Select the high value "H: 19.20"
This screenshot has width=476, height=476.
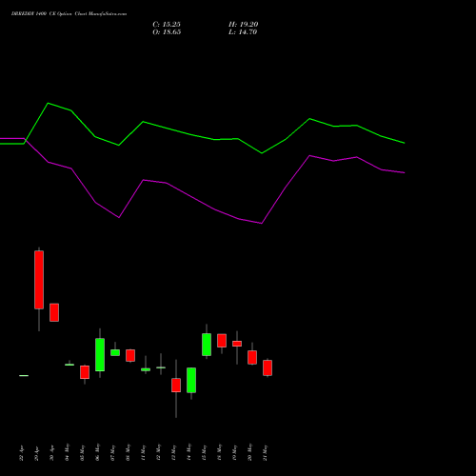[x=244, y=25]
